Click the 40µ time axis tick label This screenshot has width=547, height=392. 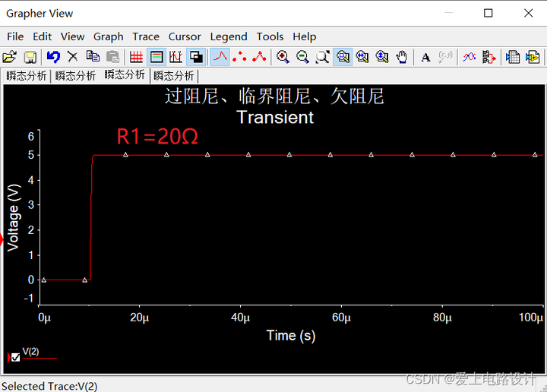point(240,318)
